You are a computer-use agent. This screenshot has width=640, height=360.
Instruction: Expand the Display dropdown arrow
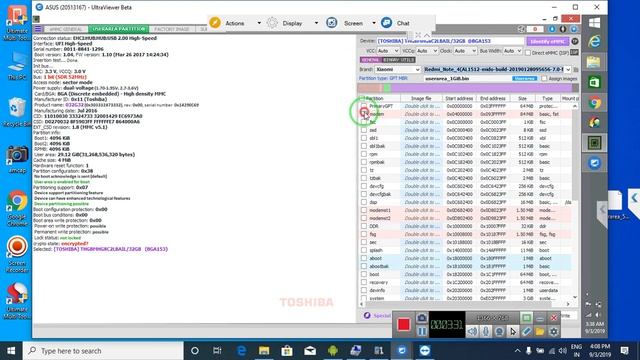tap(316, 23)
